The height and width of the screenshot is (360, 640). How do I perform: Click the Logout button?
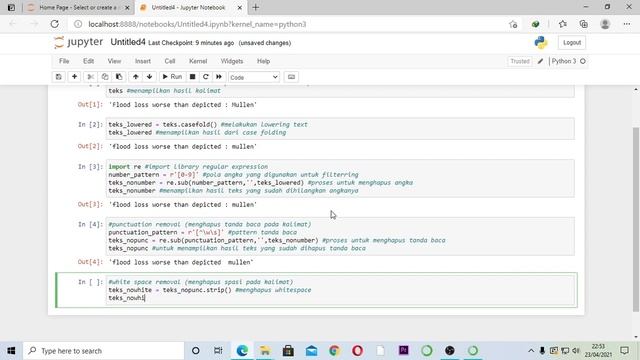pos(571,42)
